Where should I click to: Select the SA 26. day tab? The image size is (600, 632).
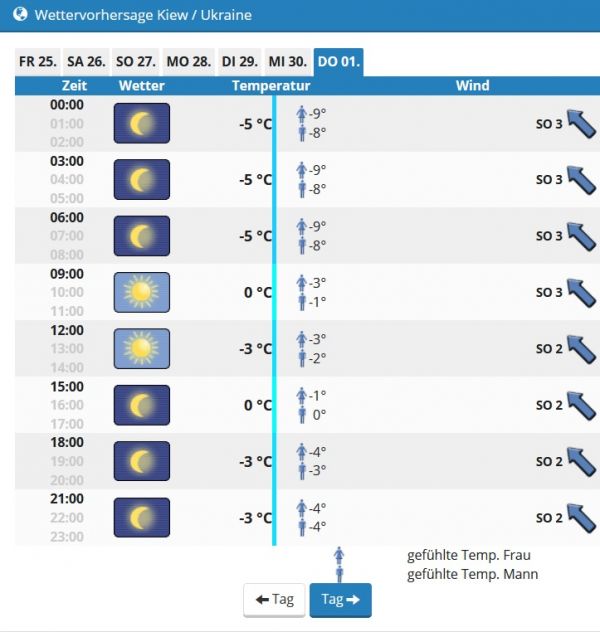(86, 62)
